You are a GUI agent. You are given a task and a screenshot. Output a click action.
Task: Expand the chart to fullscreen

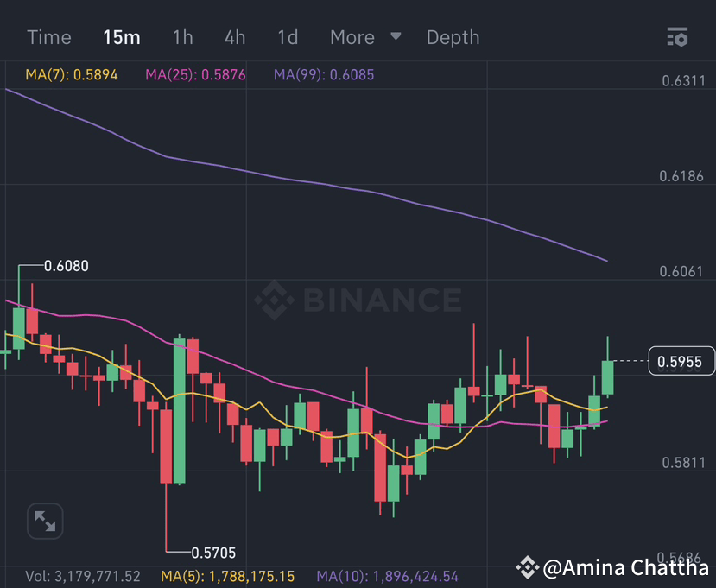[x=44, y=521]
